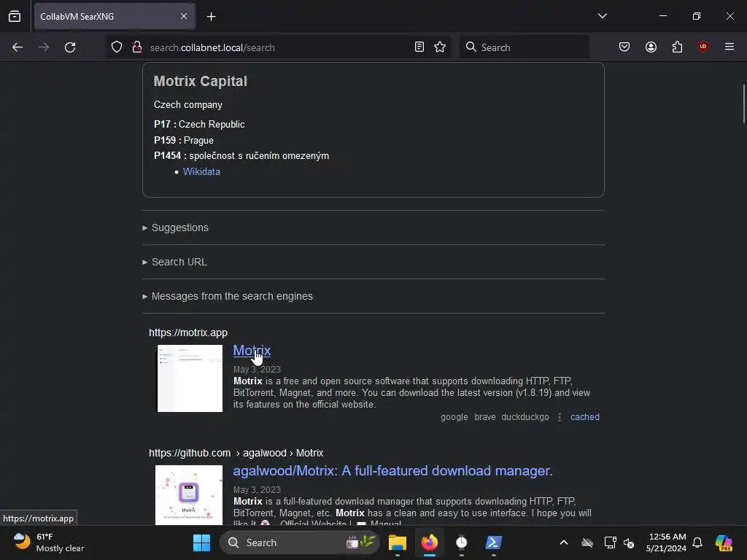The height and width of the screenshot is (560, 747).
Task: Click the muted volume tray icon
Action: [630, 542]
